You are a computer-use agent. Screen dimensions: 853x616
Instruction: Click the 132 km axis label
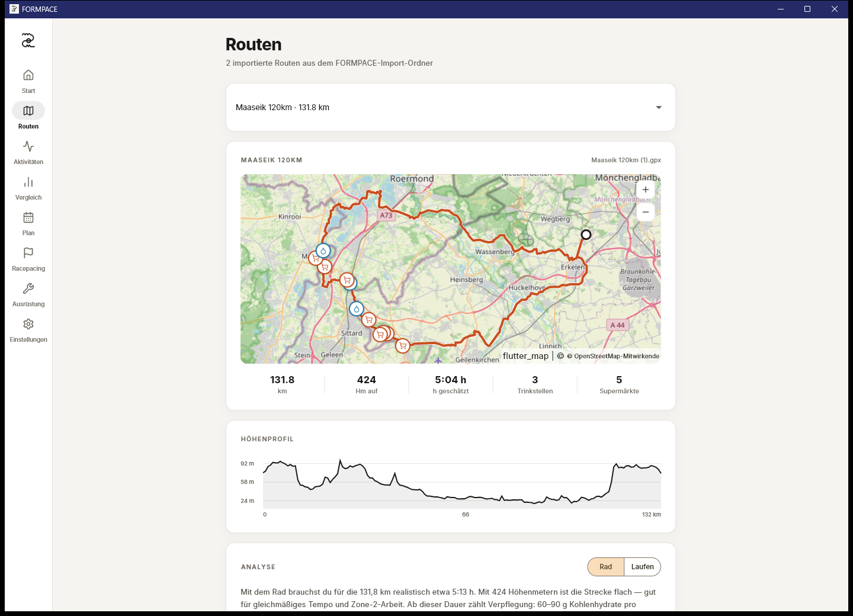[x=652, y=514]
